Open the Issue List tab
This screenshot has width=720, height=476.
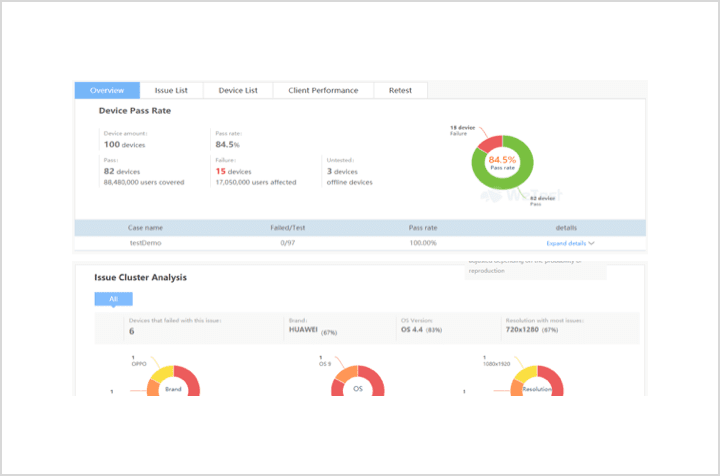(x=171, y=90)
